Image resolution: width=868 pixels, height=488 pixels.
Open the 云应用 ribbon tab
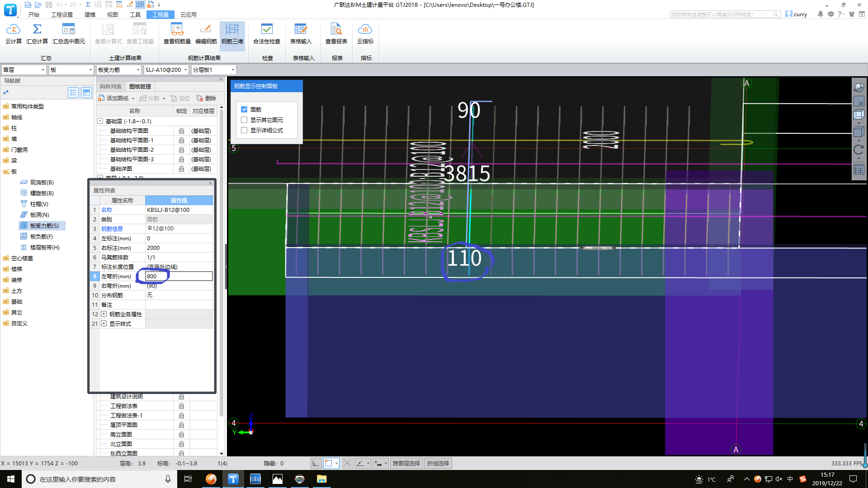point(189,14)
